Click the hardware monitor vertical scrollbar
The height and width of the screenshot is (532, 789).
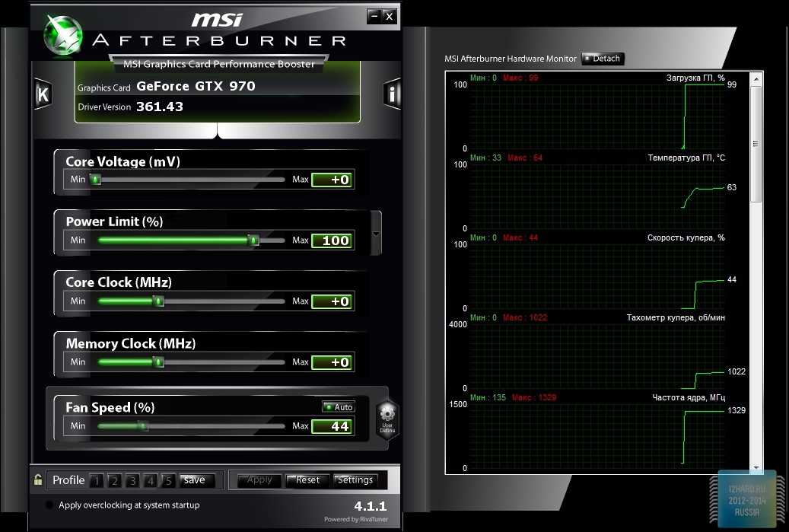click(756, 175)
